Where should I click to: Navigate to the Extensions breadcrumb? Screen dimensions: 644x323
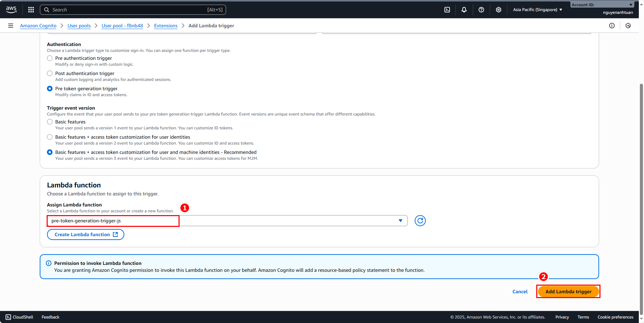166,26
